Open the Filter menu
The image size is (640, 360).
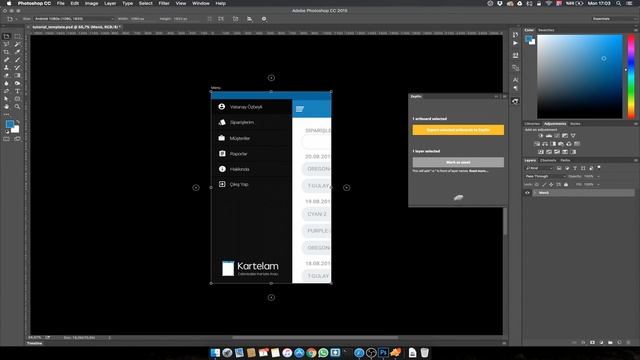(164, 3)
